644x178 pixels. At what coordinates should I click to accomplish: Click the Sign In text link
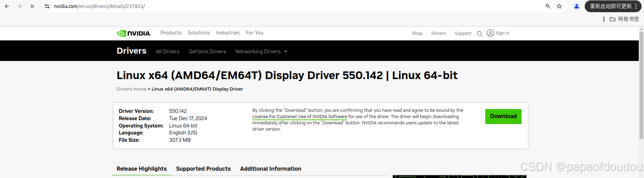pyautogui.click(x=503, y=33)
